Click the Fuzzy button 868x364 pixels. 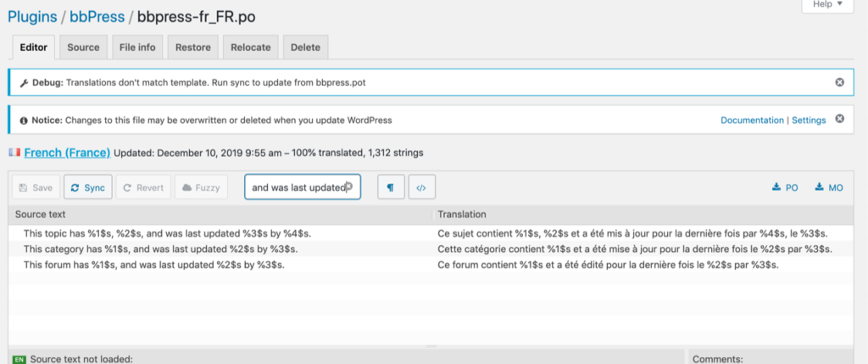point(202,188)
